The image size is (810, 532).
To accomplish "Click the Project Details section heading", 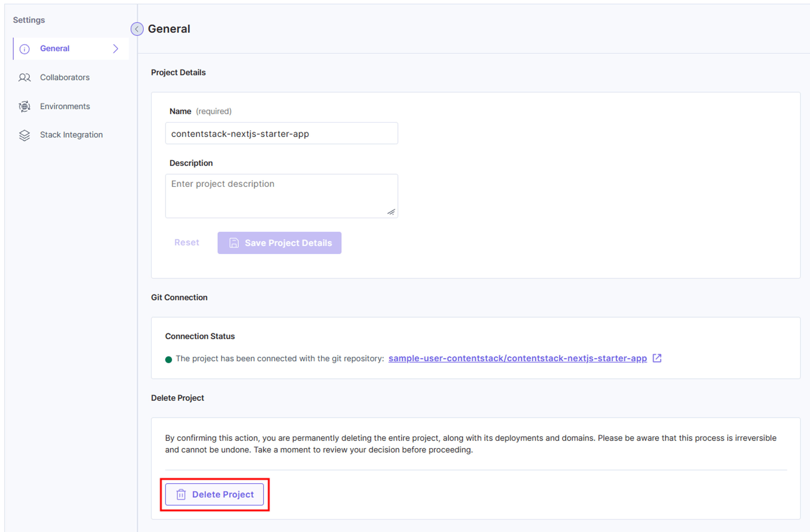I will click(178, 73).
